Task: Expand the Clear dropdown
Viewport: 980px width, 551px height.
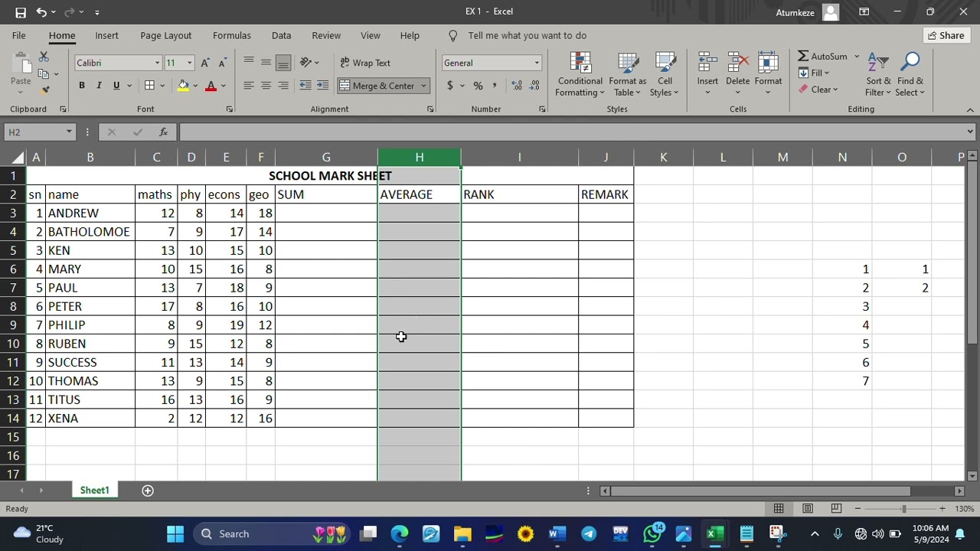Action: tap(835, 90)
